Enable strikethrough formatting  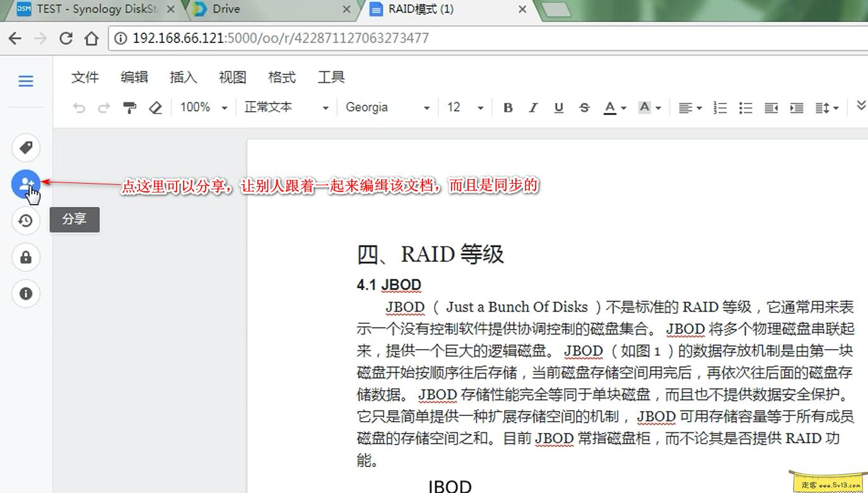(584, 107)
